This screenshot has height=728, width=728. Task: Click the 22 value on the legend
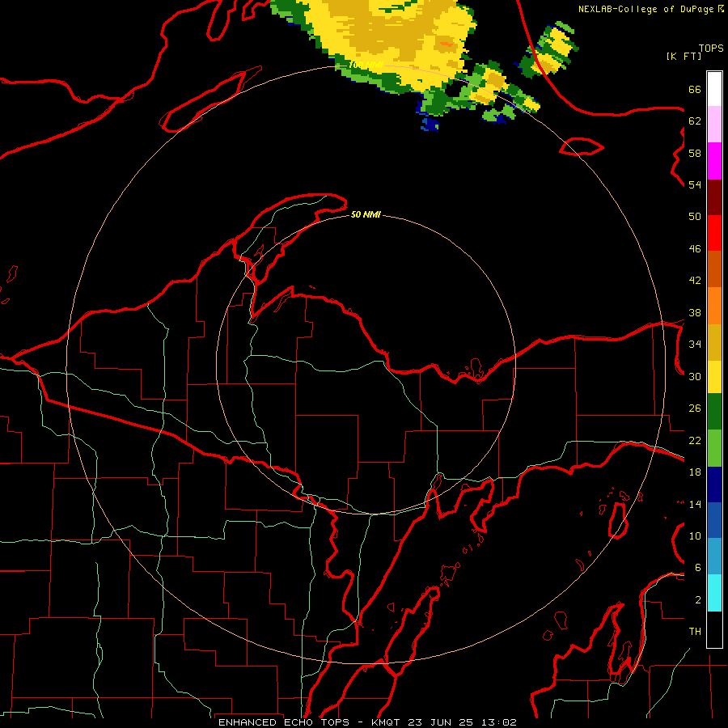[x=695, y=441]
